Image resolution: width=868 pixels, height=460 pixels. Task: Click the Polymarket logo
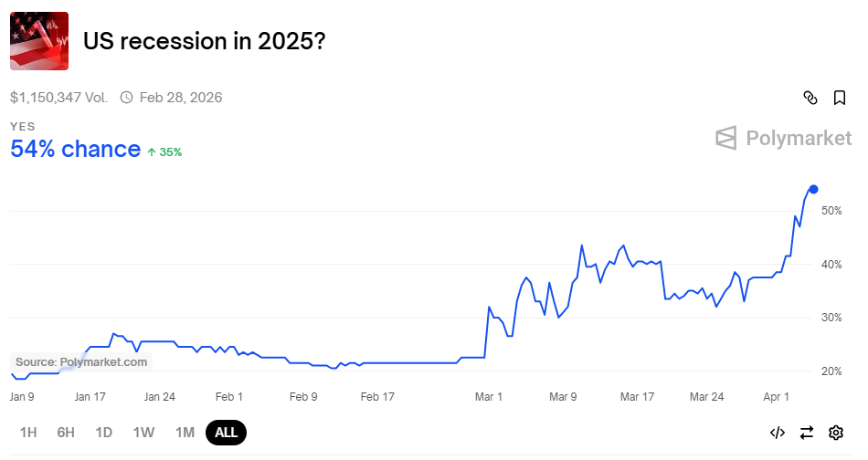tap(783, 138)
